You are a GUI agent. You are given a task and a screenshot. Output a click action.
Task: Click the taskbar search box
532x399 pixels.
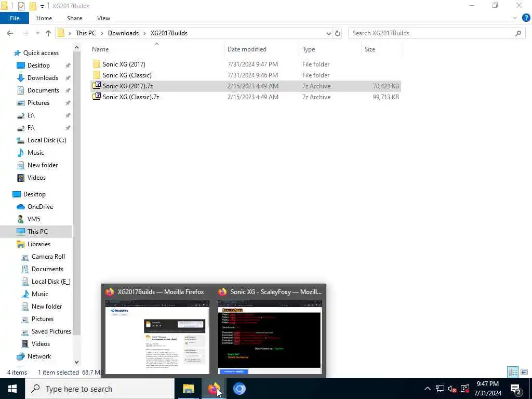pos(100,389)
